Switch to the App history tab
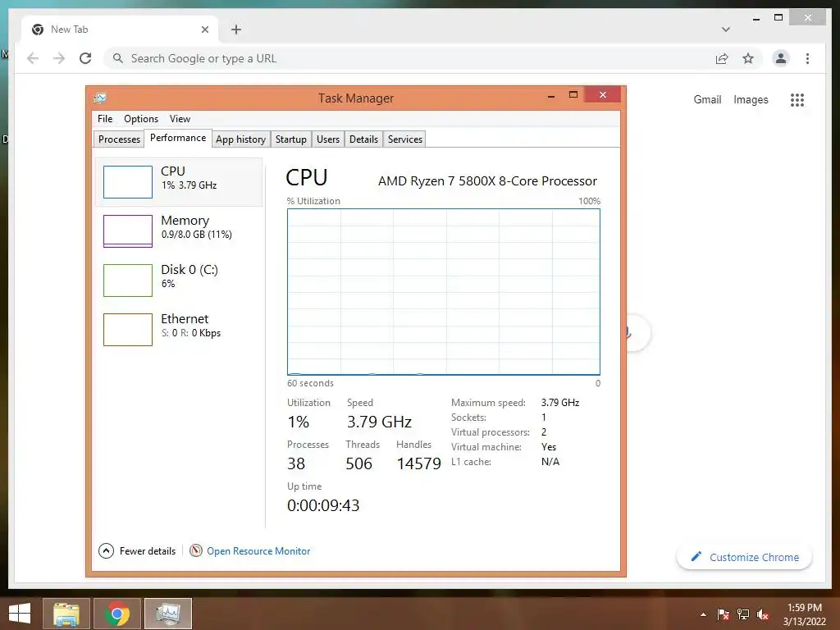 coord(241,139)
